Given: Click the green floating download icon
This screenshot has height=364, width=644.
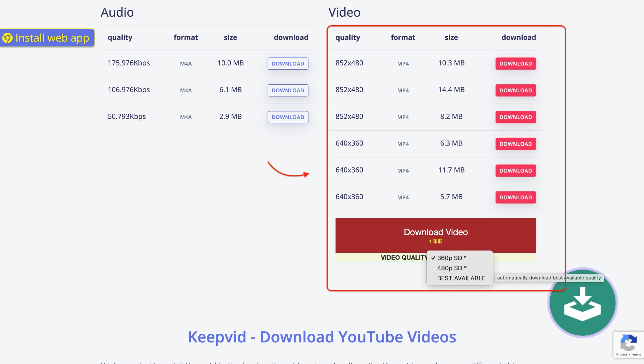Looking at the screenshot, I should (582, 303).
